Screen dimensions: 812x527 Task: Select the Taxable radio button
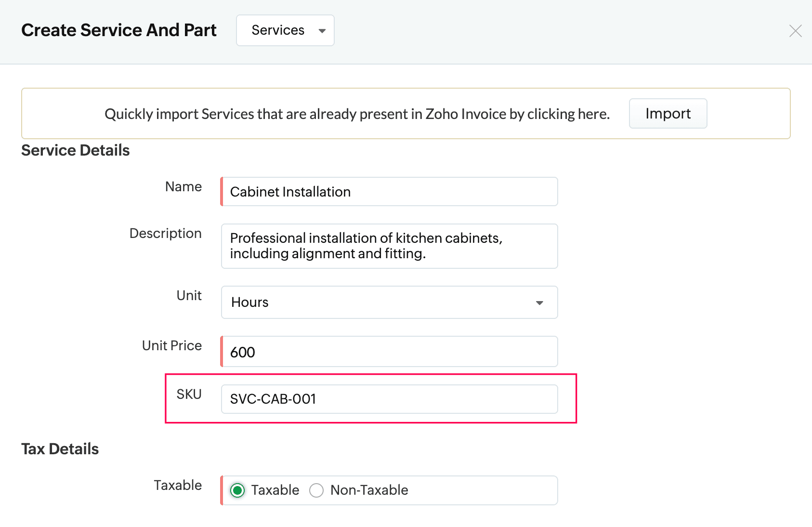tap(237, 490)
